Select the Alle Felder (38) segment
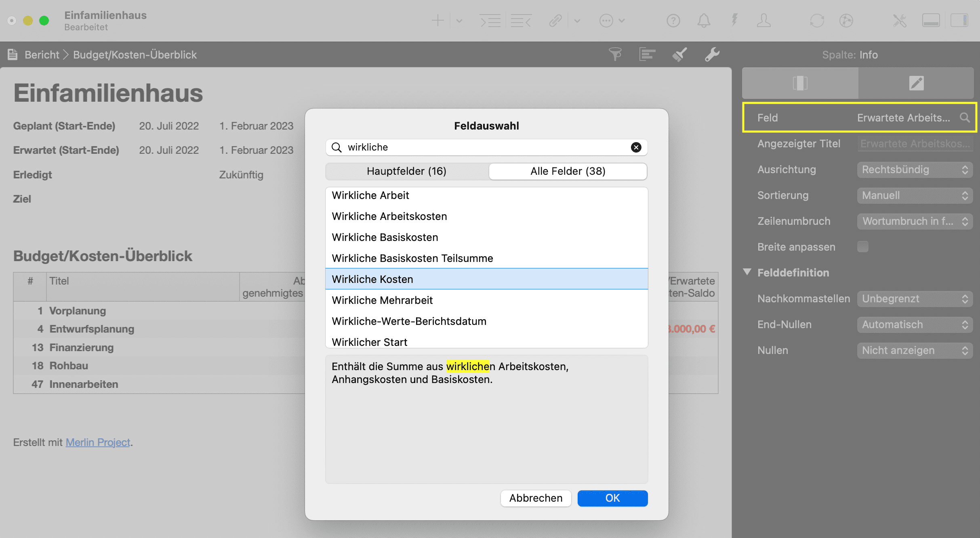This screenshot has height=538, width=980. (x=568, y=171)
